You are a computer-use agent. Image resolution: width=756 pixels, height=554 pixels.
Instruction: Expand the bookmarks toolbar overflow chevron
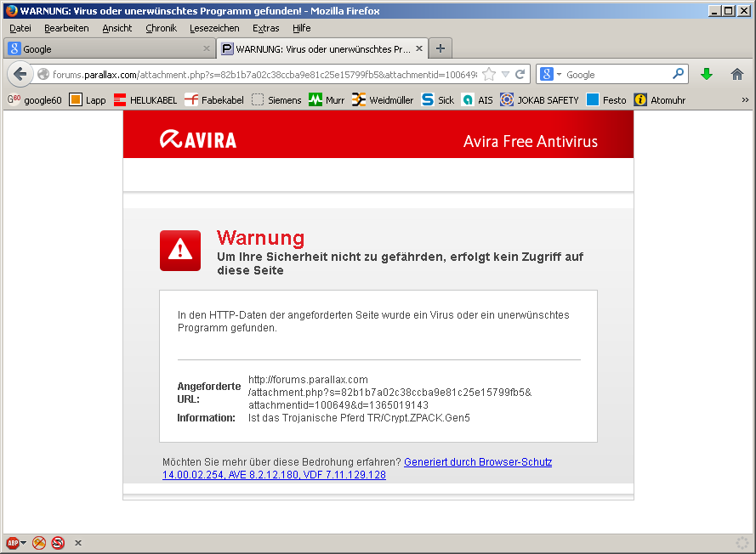[745, 99]
